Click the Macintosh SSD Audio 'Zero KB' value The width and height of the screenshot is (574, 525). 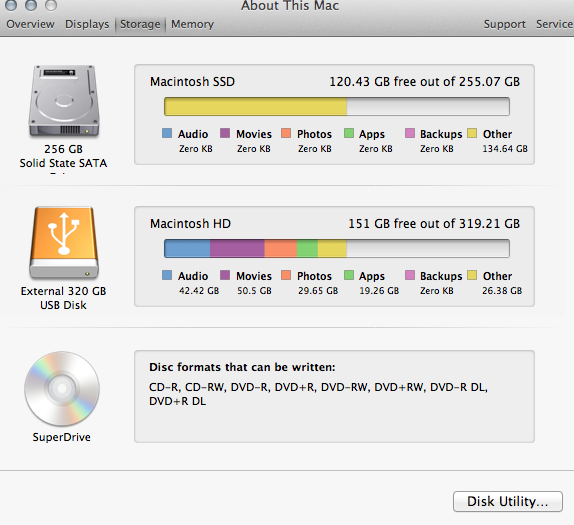click(196, 149)
